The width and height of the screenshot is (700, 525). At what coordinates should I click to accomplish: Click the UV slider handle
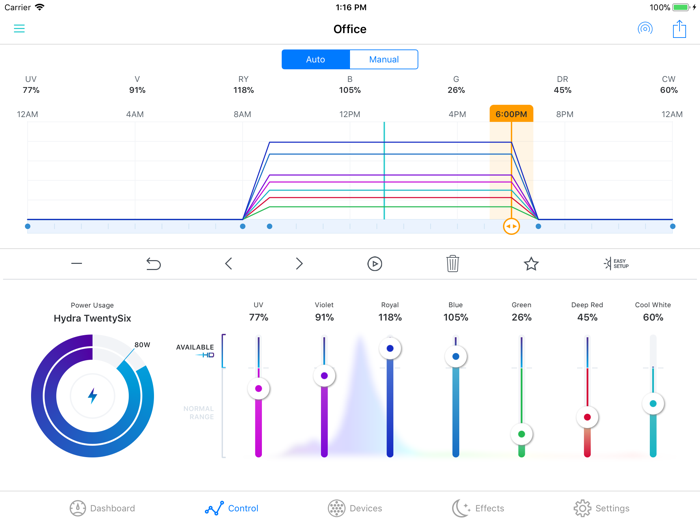tap(258, 388)
